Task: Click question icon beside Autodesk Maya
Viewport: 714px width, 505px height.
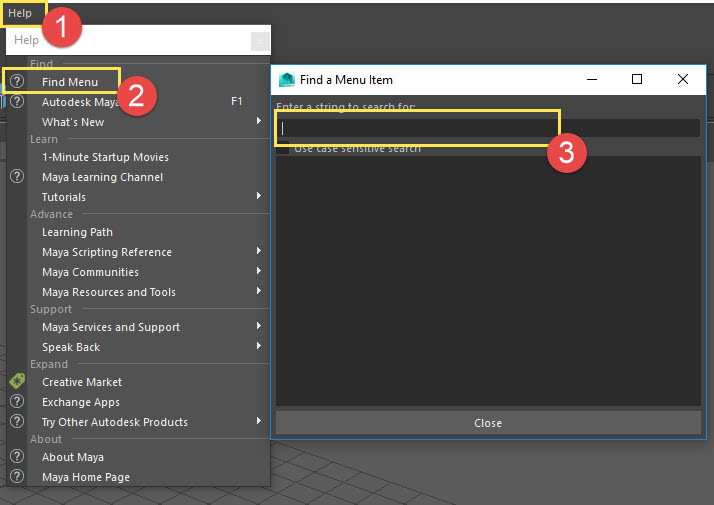Action: click(17, 101)
